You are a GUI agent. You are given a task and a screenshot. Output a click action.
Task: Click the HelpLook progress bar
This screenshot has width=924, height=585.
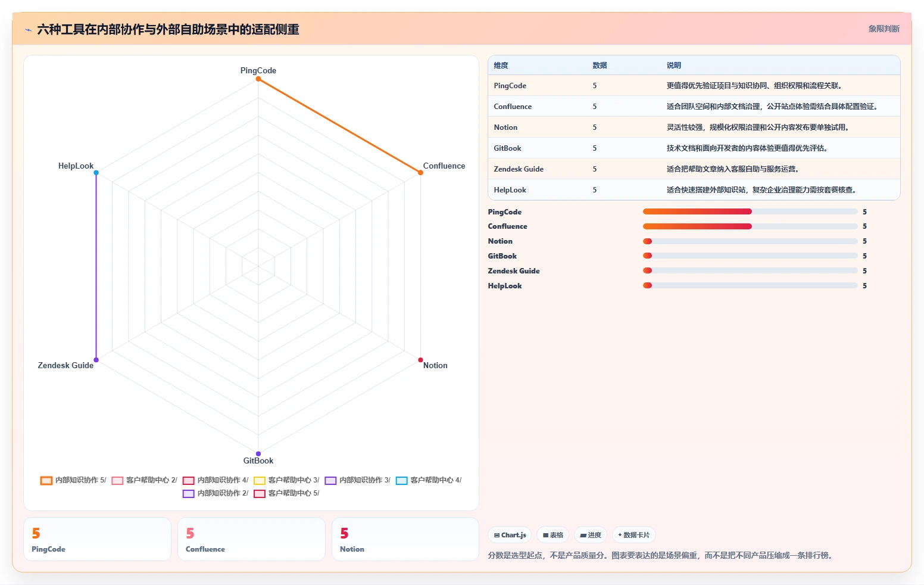pos(750,285)
